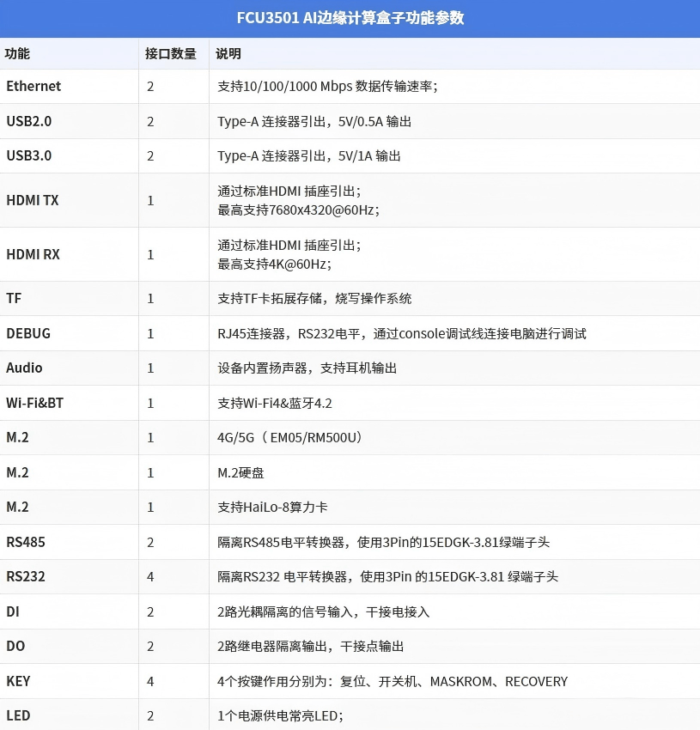Click the 'USB2.0' row label
Screen dimensions: 700x730
point(29,121)
